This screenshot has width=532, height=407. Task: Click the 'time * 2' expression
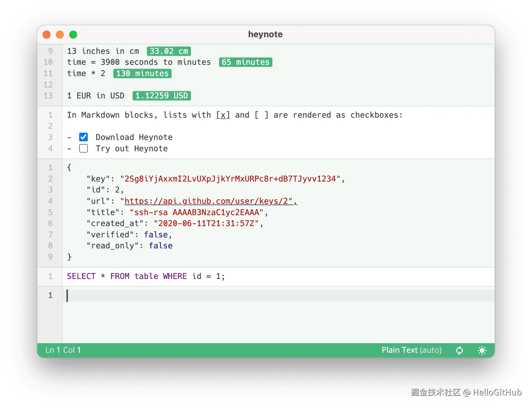[x=86, y=73]
